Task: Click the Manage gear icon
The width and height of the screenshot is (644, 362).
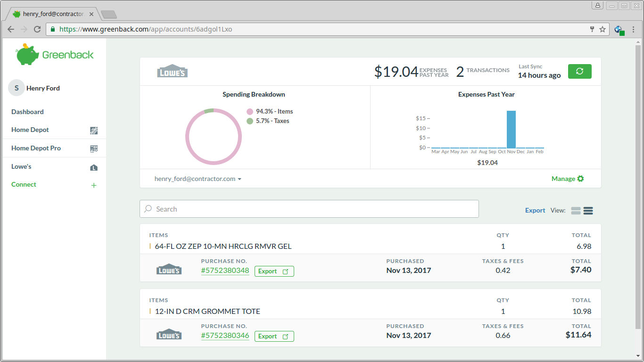Action: (x=580, y=179)
